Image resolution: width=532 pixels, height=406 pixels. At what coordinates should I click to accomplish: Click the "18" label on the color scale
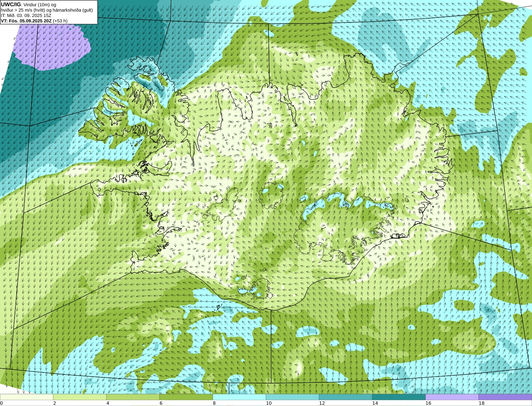[481, 403]
